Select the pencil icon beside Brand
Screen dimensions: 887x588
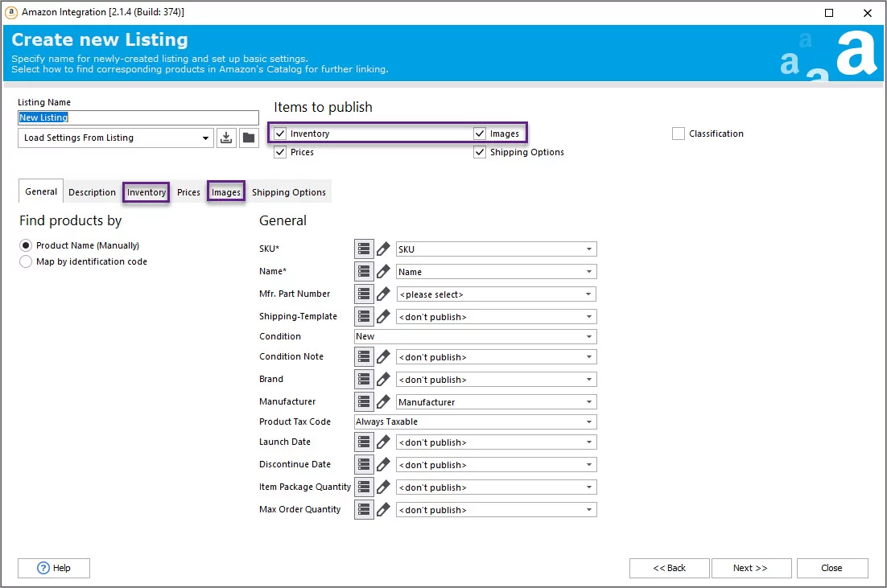[383, 379]
